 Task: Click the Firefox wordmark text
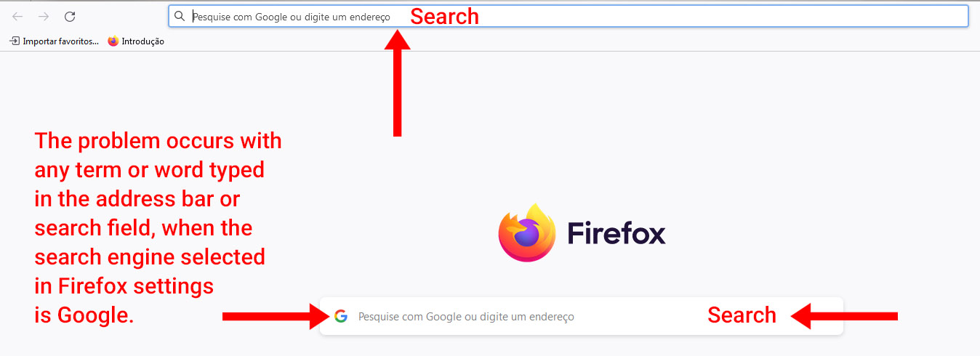pos(616,233)
